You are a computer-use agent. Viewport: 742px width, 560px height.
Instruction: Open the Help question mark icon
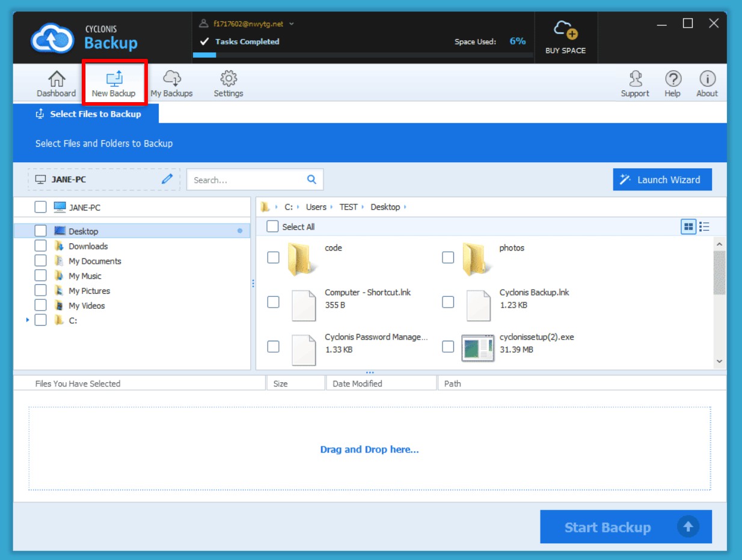click(x=672, y=79)
